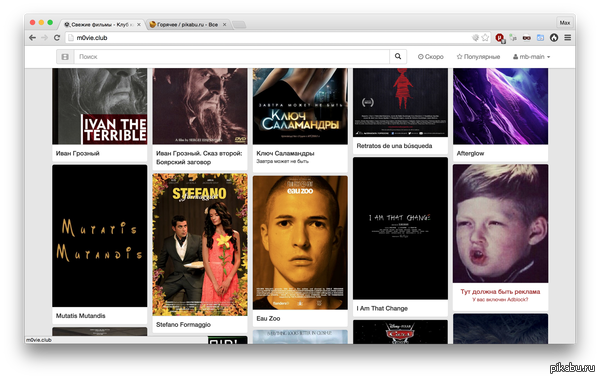The height and width of the screenshot is (379, 600).
Task: Open the flame extension icon
Action: pyautogui.click(x=554, y=38)
